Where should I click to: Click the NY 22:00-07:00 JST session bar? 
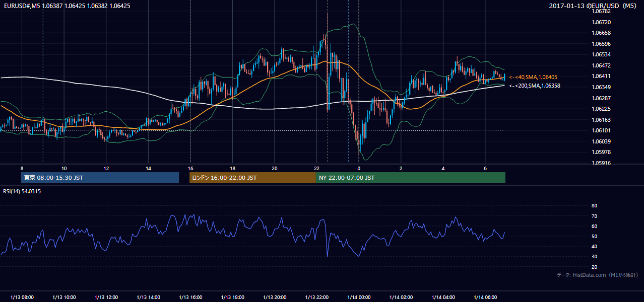click(x=411, y=178)
